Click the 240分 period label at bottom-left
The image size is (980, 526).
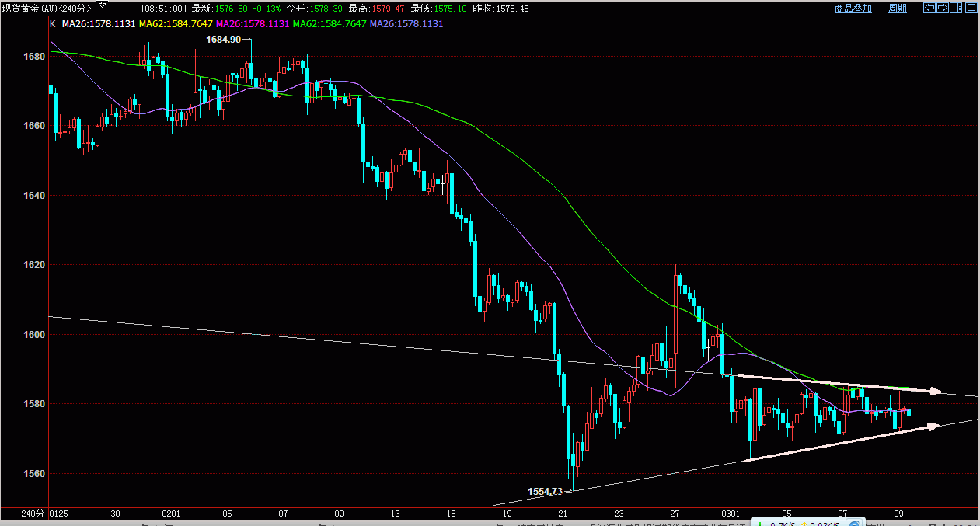pos(33,514)
